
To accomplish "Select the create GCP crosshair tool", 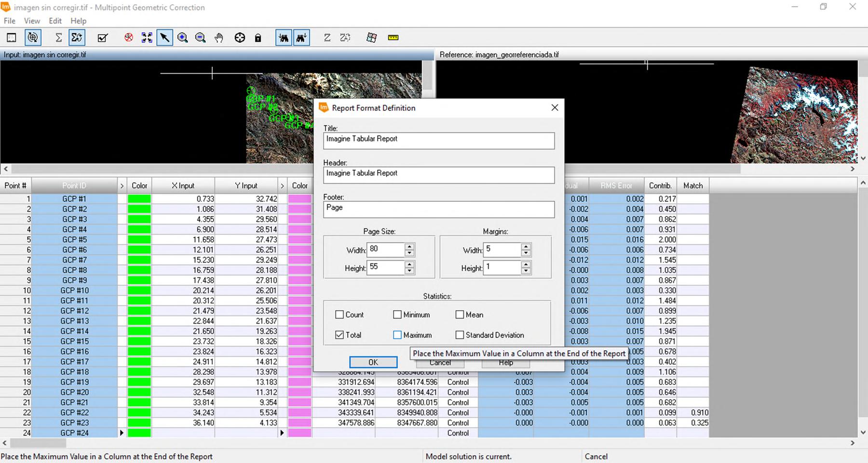I will click(240, 38).
